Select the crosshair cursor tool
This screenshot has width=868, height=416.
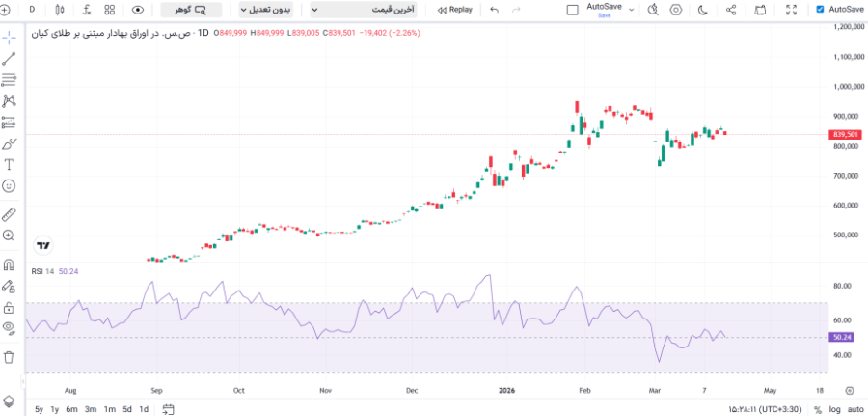pos(9,38)
